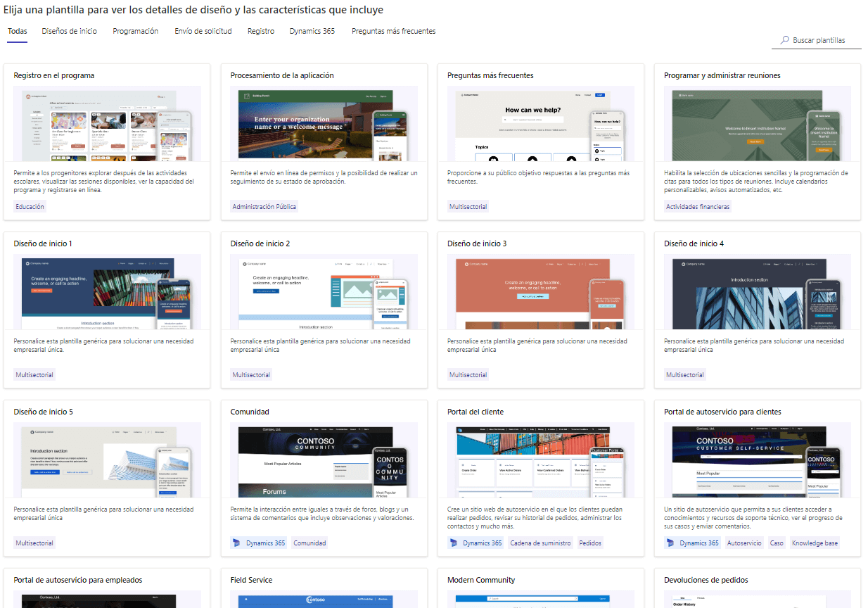The height and width of the screenshot is (608, 868).
Task: Click the search magnifier icon
Action: pos(784,41)
